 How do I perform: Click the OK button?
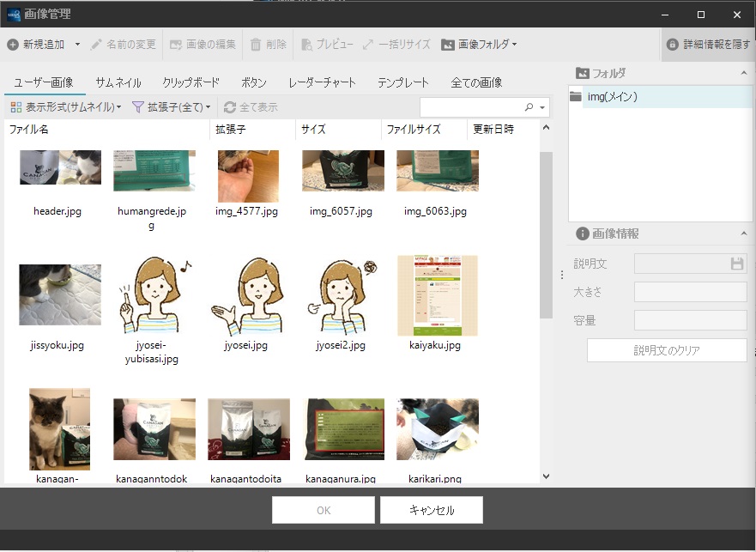point(324,510)
